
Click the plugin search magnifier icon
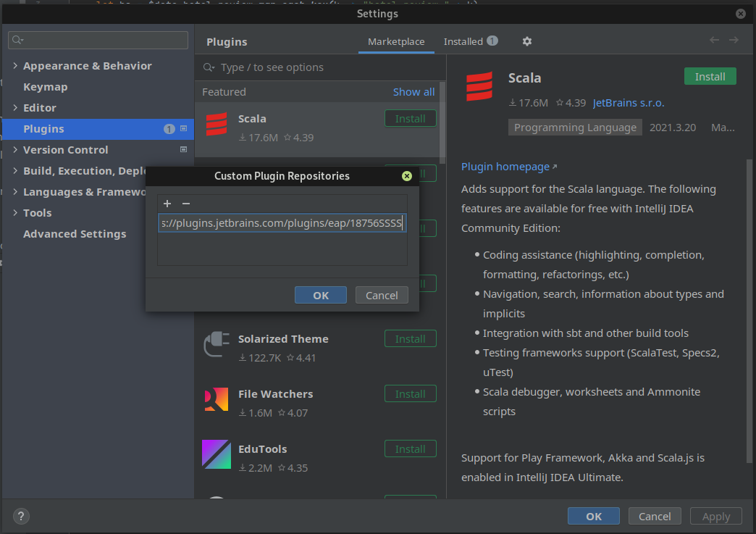pyautogui.click(x=209, y=67)
